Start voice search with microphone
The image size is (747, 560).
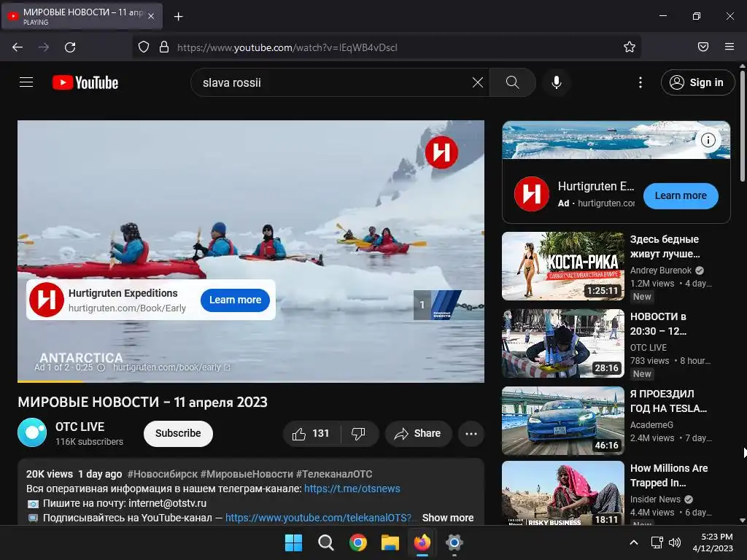[x=556, y=82]
